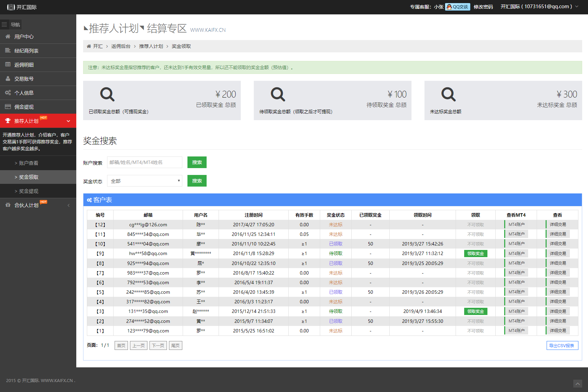The width and height of the screenshot is (588, 392).
Task: Focus the 账户搜索 input field
Action: pos(145,162)
